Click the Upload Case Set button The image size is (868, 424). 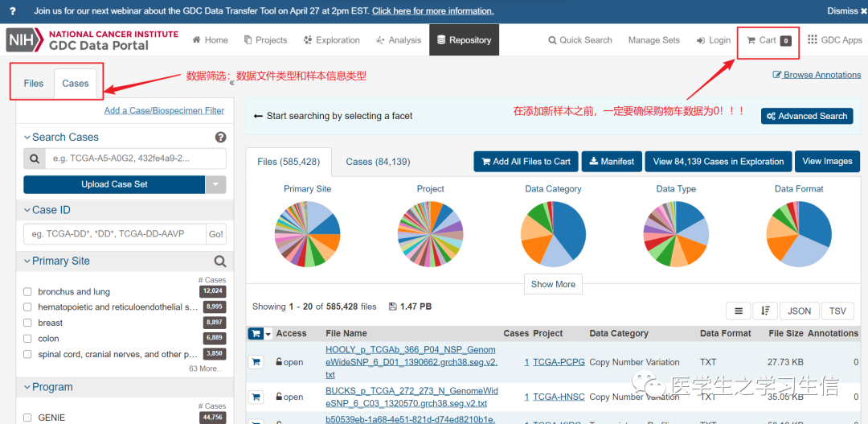pos(114,184)
